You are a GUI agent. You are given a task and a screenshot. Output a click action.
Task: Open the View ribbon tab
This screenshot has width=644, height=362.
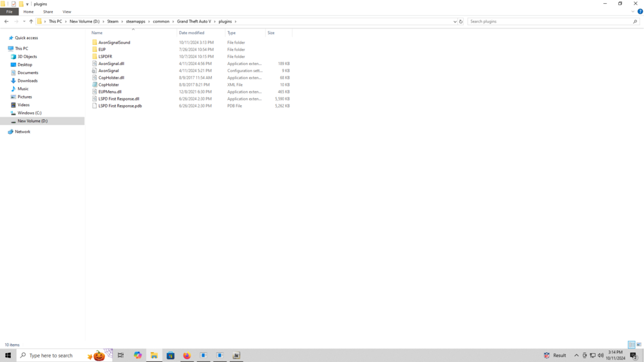click(x=66, y=12)
